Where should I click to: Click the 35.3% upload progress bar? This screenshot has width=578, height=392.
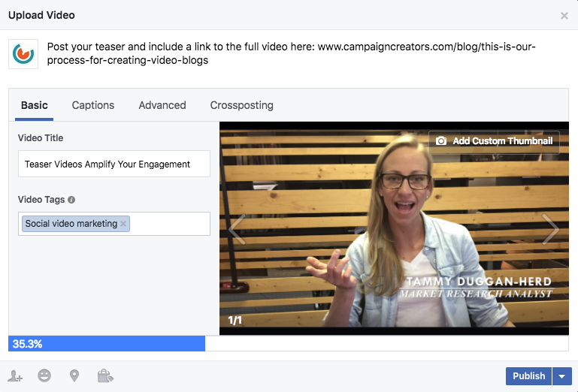tap(288, 344)
